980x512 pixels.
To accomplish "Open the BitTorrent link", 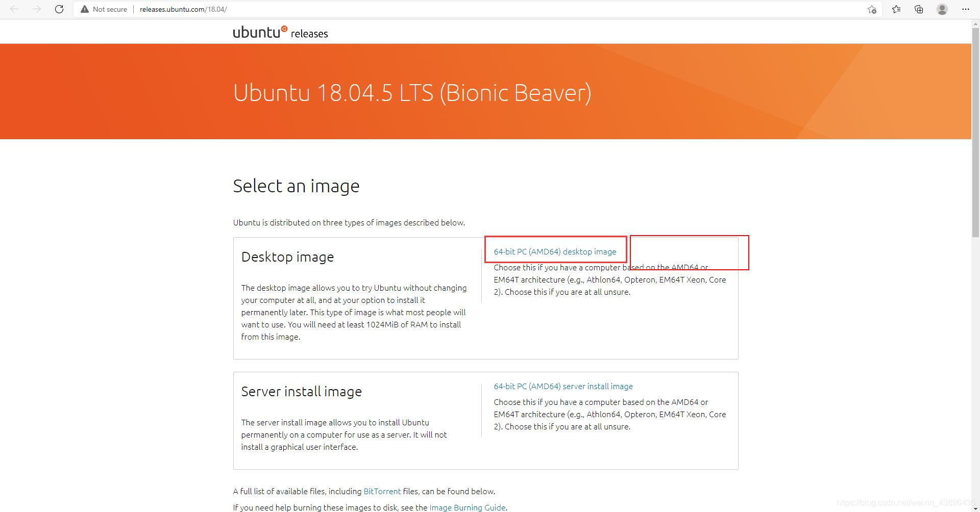I will pos(382,491).
